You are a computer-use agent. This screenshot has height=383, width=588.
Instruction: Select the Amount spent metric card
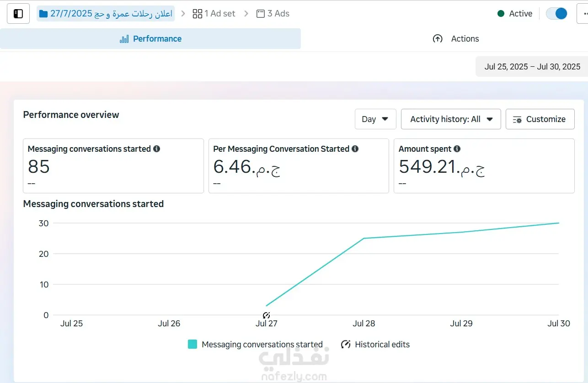tap(484, 166)
